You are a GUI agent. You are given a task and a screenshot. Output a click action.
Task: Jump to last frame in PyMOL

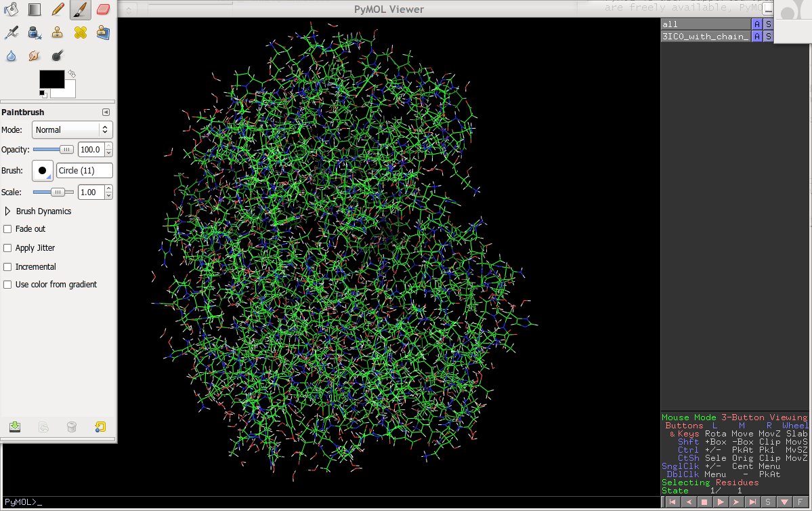pyautogui.click(x=752, y=502)
